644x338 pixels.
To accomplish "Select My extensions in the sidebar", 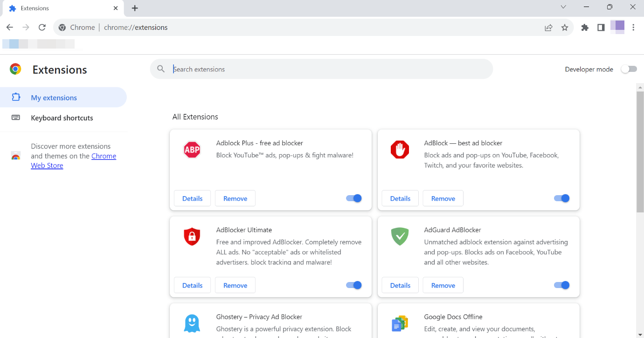I will coord(63,97).
